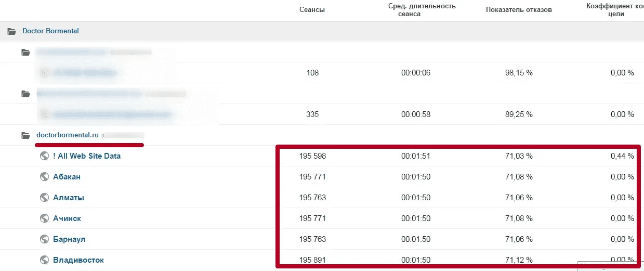Select the Ачинск view
The height and width of the screenshot is (271, 644).
[67, 218]
